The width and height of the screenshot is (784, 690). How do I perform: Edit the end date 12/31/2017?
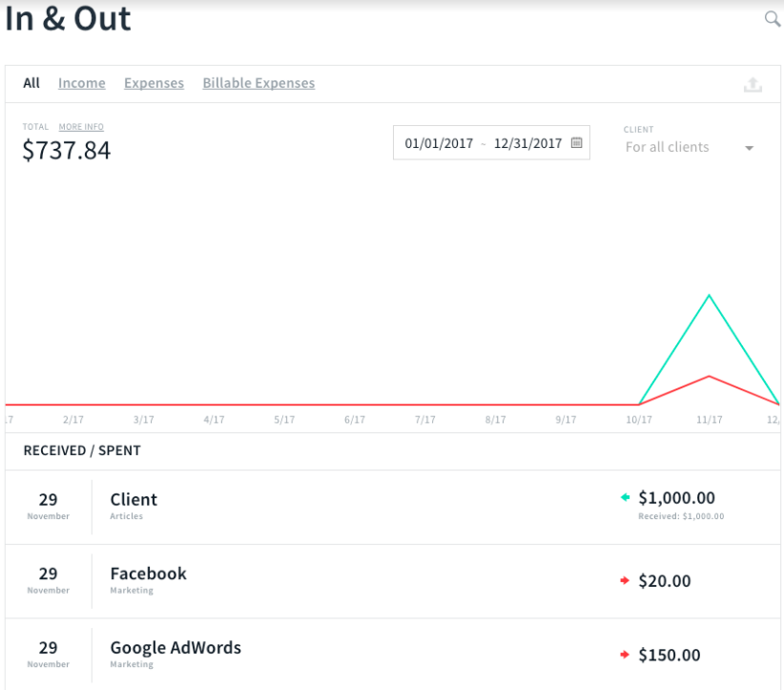point(528,143)
